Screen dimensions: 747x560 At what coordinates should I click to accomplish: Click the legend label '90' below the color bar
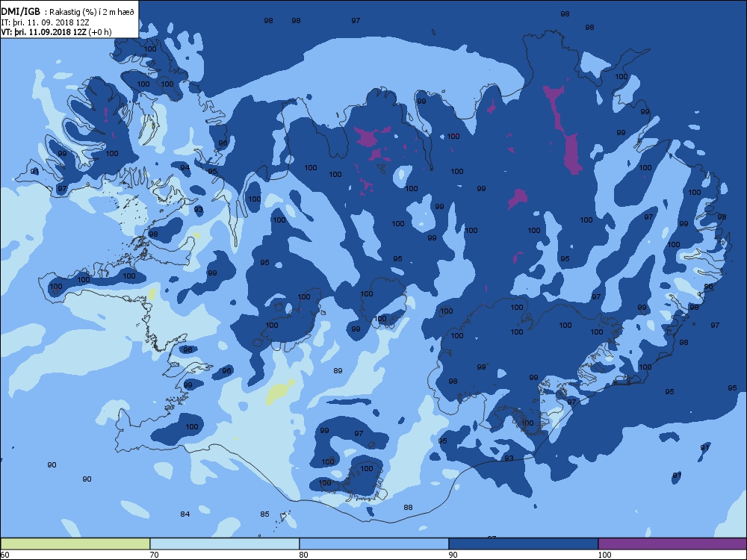453,555
